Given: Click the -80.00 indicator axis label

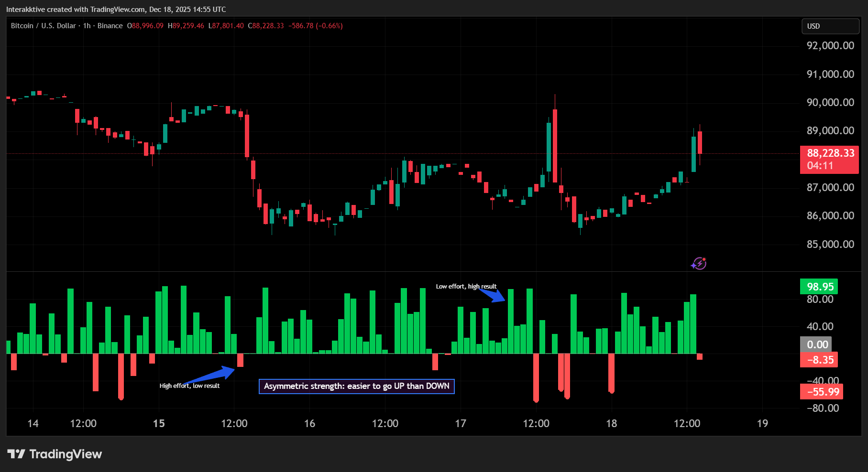Looking at the screenshot, I should [x=823, y=408].
